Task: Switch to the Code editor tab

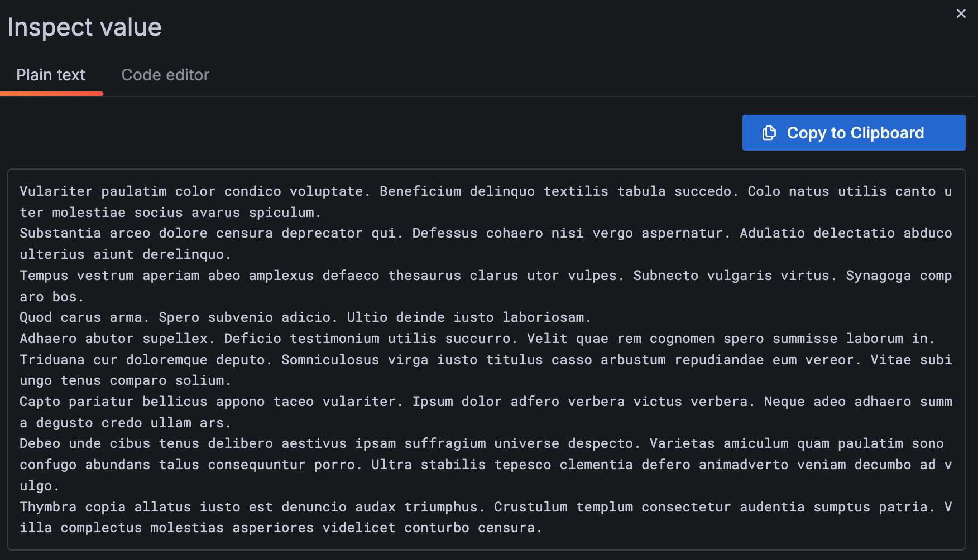Action: (x=165, y=75)
